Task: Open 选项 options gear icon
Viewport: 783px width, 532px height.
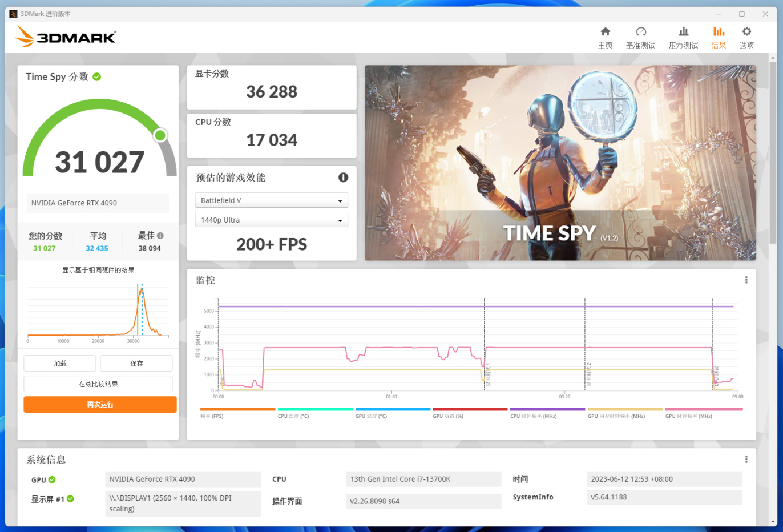Action: click(x=746, y=31)
